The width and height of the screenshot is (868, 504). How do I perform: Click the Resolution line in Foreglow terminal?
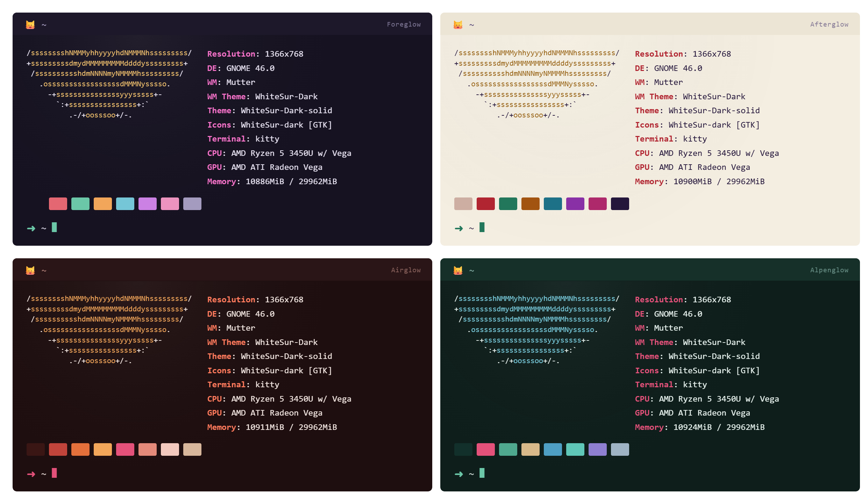click(x=255, y=54)
